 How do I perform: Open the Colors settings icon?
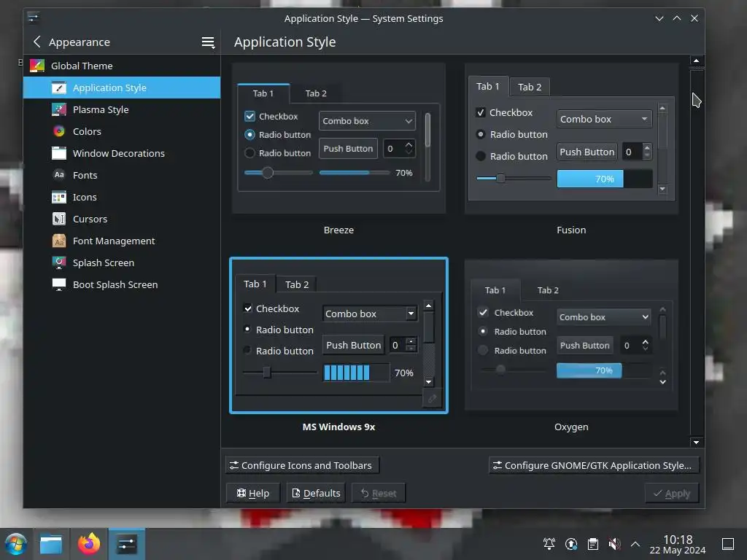59,131
